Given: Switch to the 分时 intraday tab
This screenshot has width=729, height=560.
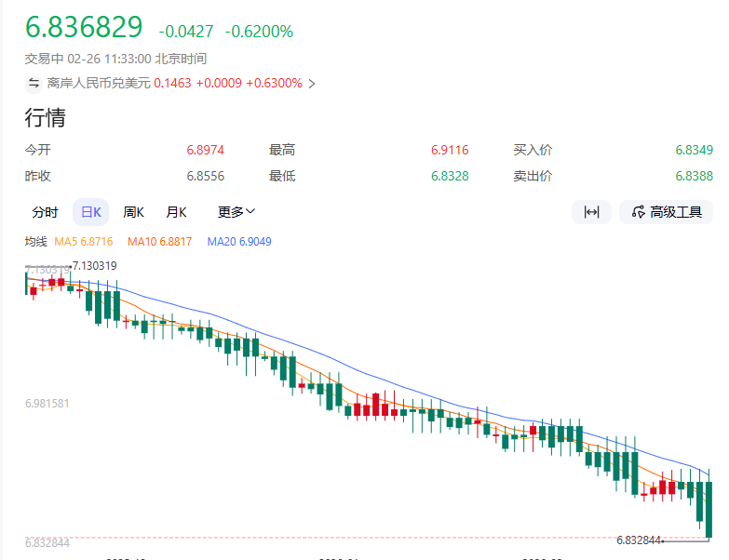Looking at the screenshot, I should click(45, 212).
